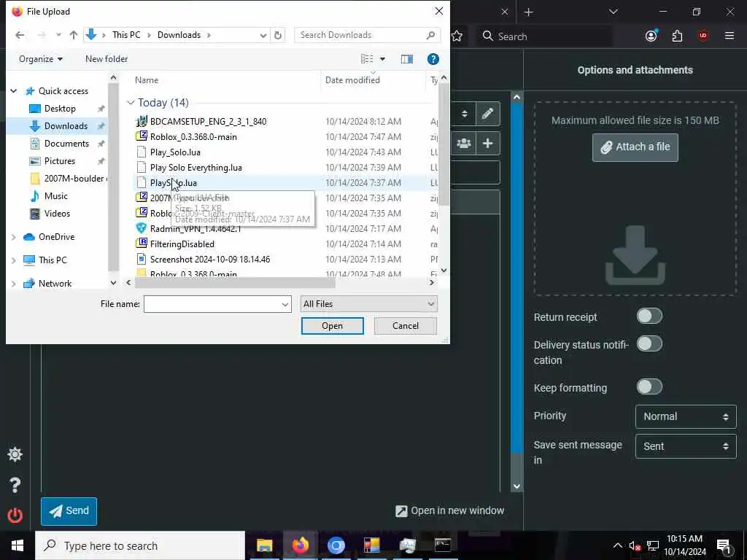Toggle the Delivery status notification switch
This screenshot has width=747, height=560.
(x=649, y=344)
